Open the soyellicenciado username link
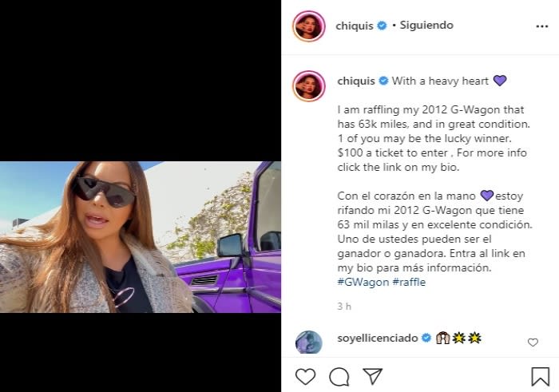This screenshot has width=559, height=392. [378, 338]
